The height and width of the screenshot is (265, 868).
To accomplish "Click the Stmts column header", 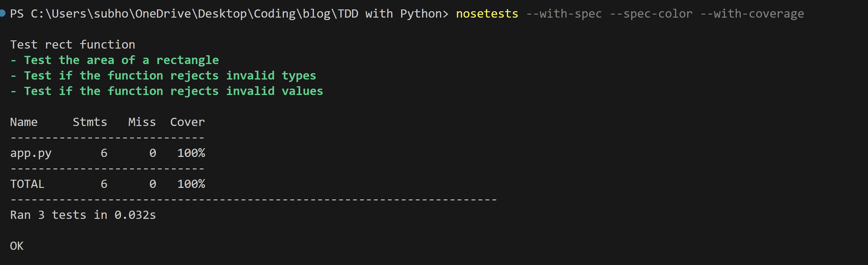I will 90,122.
